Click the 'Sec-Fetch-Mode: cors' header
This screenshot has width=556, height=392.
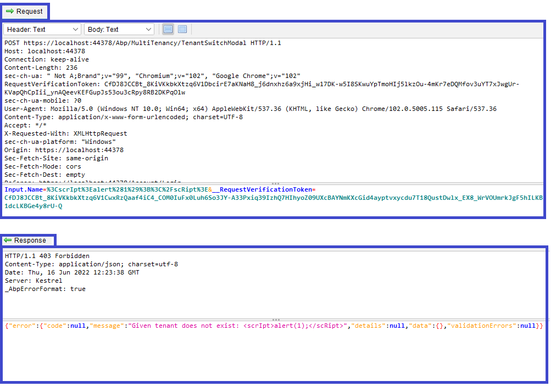click(42, 166)
